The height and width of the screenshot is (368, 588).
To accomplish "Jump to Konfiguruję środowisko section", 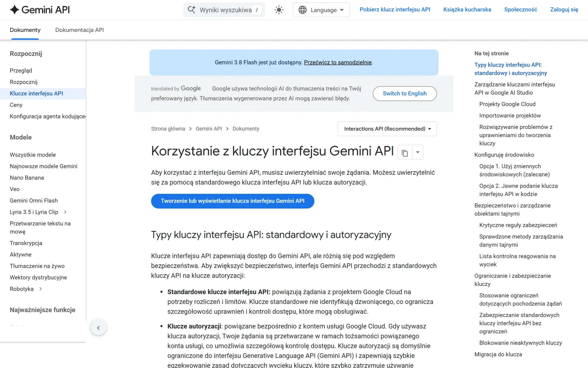I will [x=504, y=155].
